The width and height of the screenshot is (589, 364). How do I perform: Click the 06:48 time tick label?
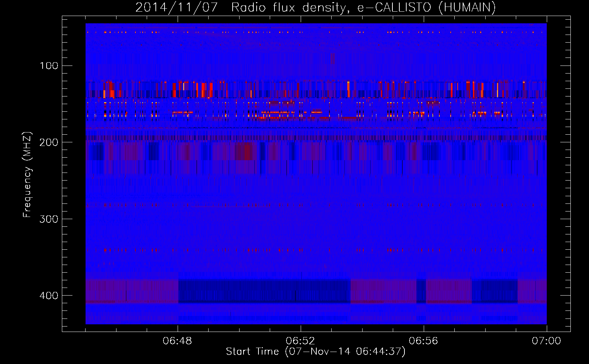178,341
